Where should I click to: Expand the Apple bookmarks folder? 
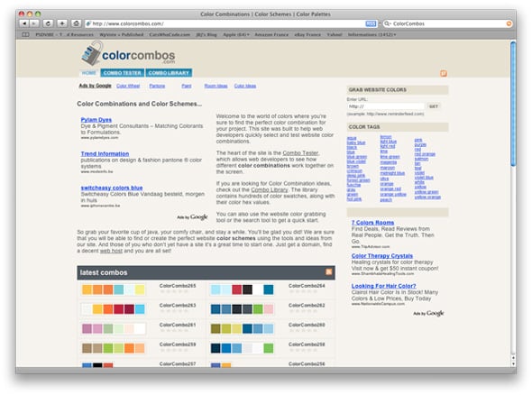pos(236,34)
